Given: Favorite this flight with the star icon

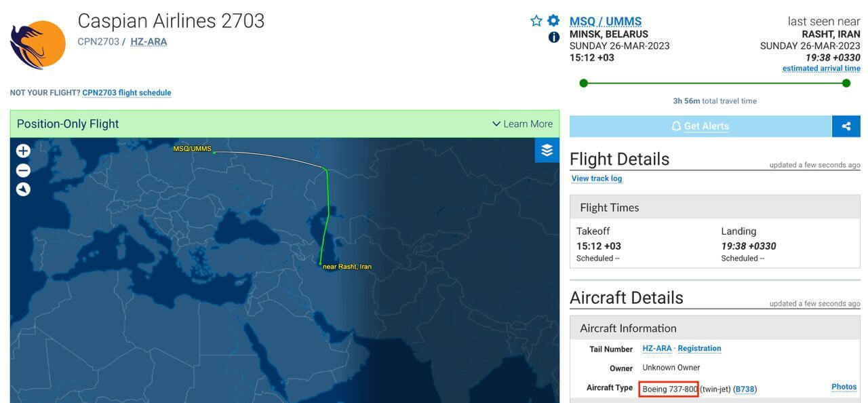Looking at the screenshot, I should tap(536, 21).
